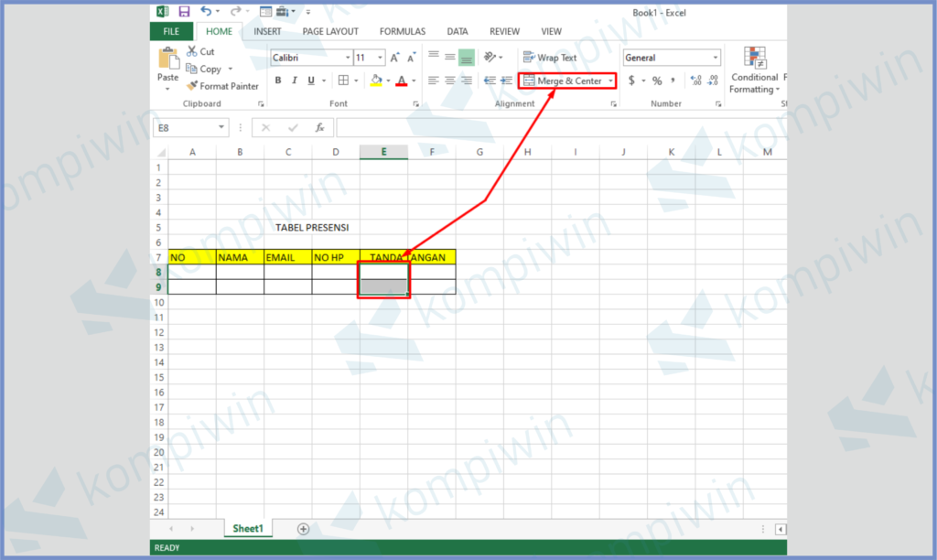Image resolution: width=937 pixels, height=560 pixels.
Task: Switch to the FORMULAS ribbon tab
Action: coord(402,31)
